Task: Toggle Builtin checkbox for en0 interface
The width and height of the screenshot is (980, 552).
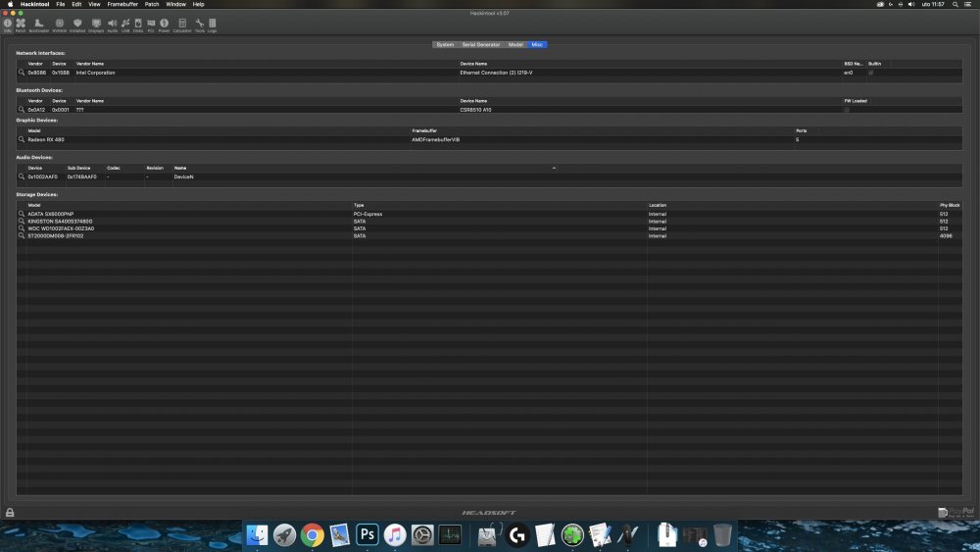Action: coord(870,73)
